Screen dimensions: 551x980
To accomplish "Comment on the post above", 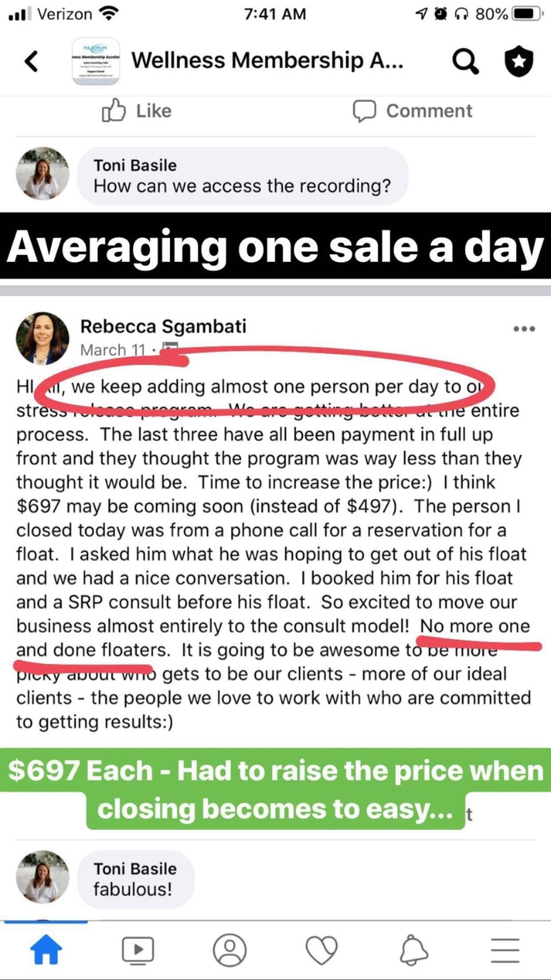I will coord(413,111).
